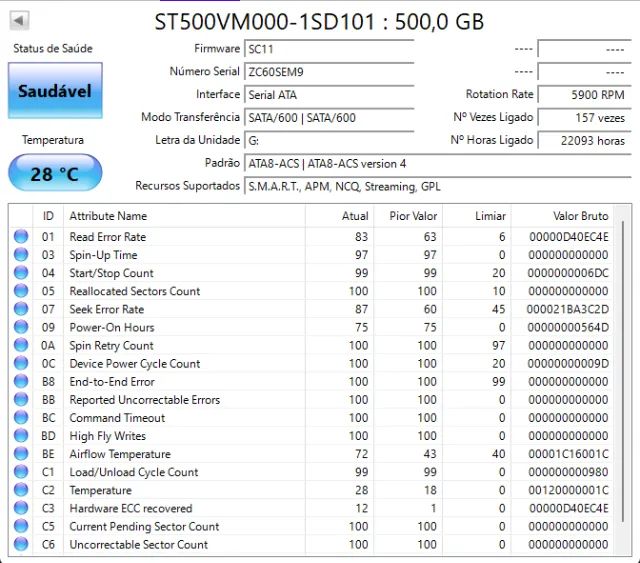Select the Reported Uncorrectable Errors name

[x=144, y=400]
